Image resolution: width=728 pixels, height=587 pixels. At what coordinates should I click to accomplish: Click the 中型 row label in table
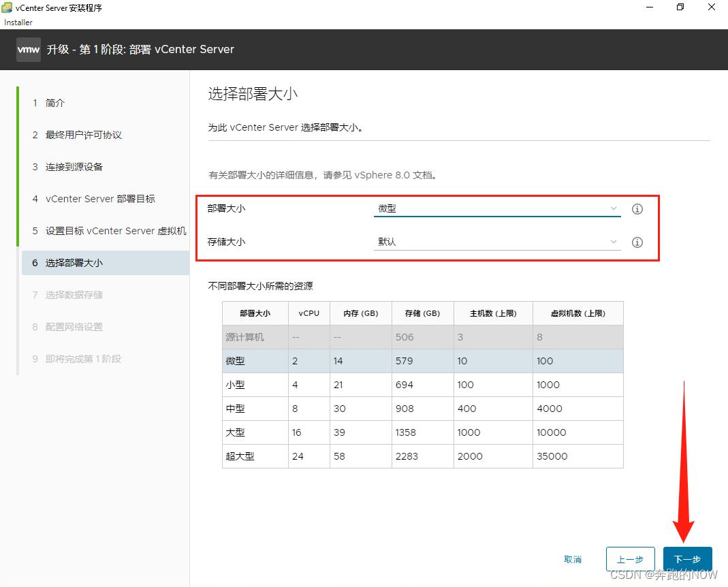236,409
